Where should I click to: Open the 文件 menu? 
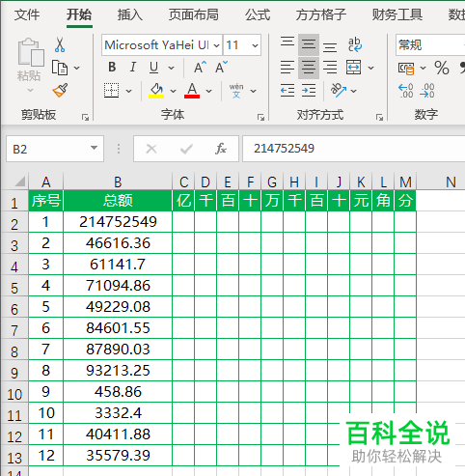27,14
